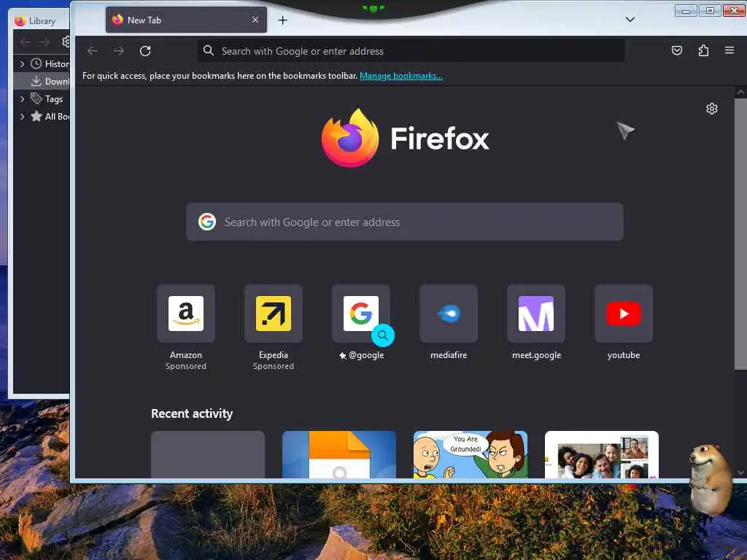Click the Sponsored label under Expedia
747x560 pixels.
coord(274,366)
